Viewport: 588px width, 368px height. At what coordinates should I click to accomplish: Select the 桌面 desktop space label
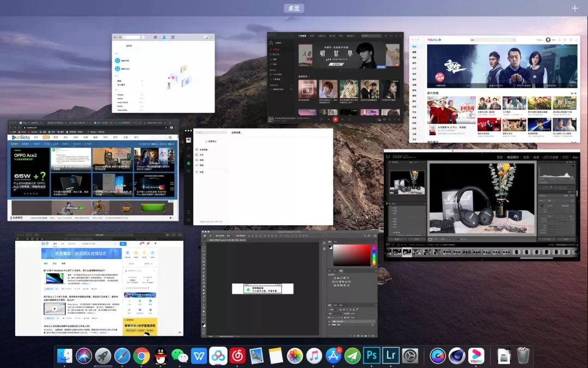[x=293, y=8]
